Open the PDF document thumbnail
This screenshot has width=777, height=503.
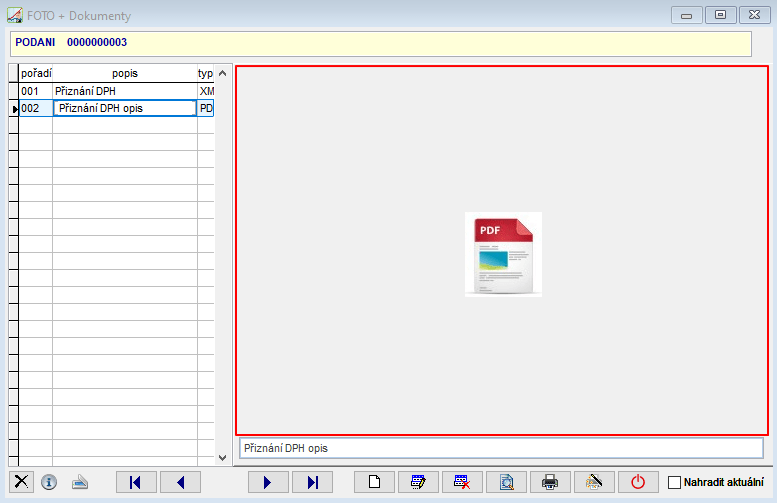503,254
